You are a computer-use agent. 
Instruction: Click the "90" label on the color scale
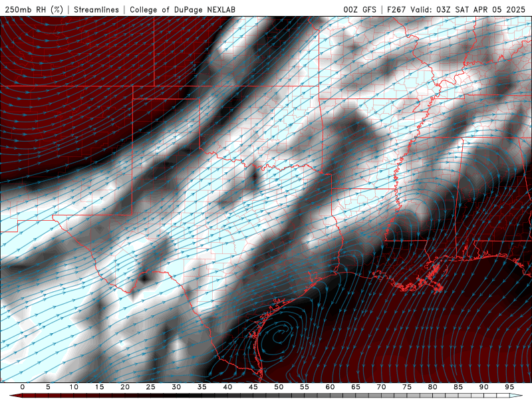pos(483,387)
